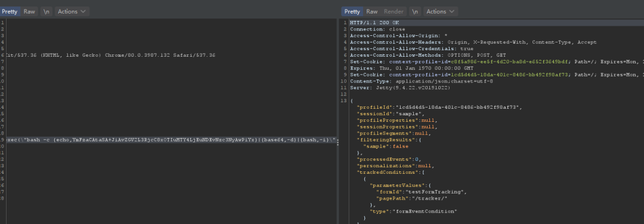The height and width of the screenshot is (224, 644).
Task: Switch request pane to Raw view
Action: pyautogui.click(x=29, y=11)
